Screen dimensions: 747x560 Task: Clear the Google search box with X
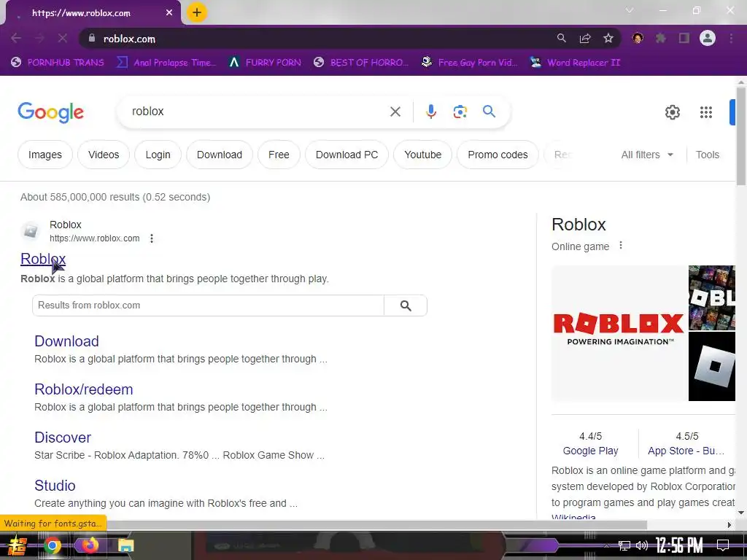[395, 112]
